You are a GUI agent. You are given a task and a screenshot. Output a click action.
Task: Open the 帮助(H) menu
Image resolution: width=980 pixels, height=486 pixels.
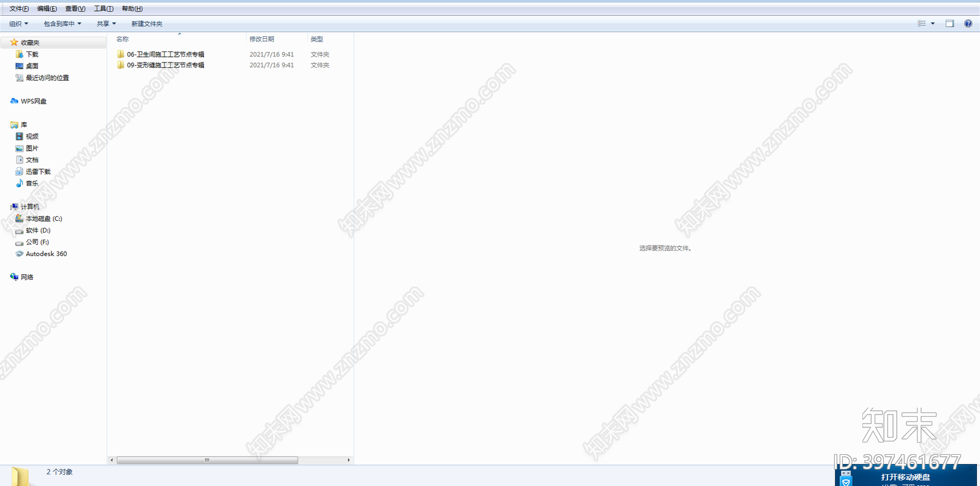tap(132, 9)
